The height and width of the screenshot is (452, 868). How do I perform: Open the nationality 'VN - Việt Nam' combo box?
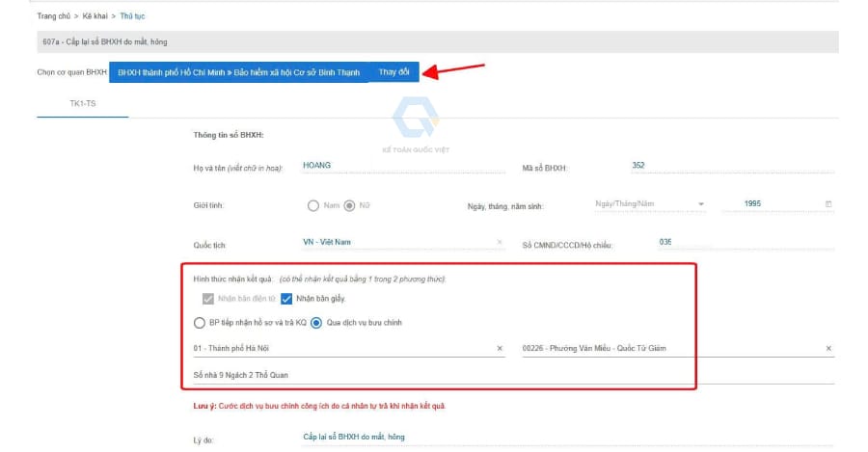click(x=403, y=242)
